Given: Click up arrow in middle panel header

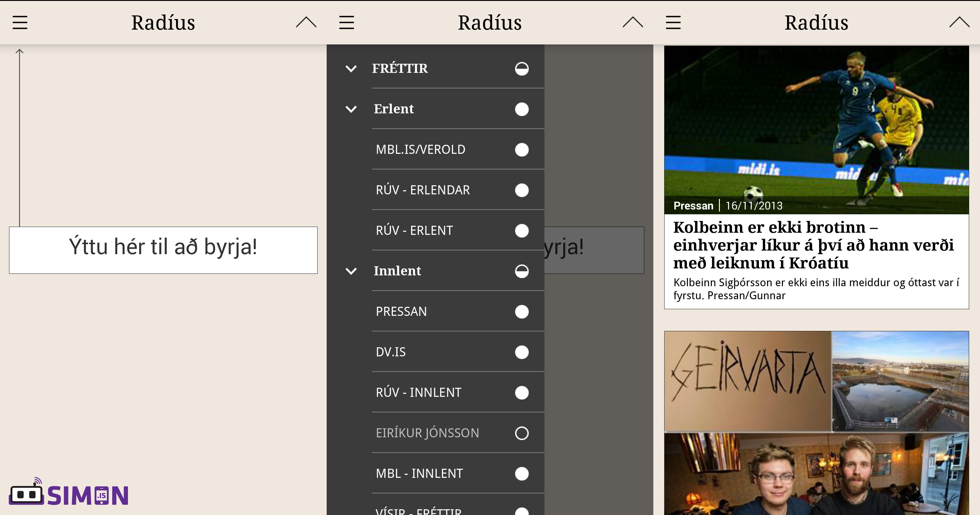Looking at the screenshot, I should 633,22.
